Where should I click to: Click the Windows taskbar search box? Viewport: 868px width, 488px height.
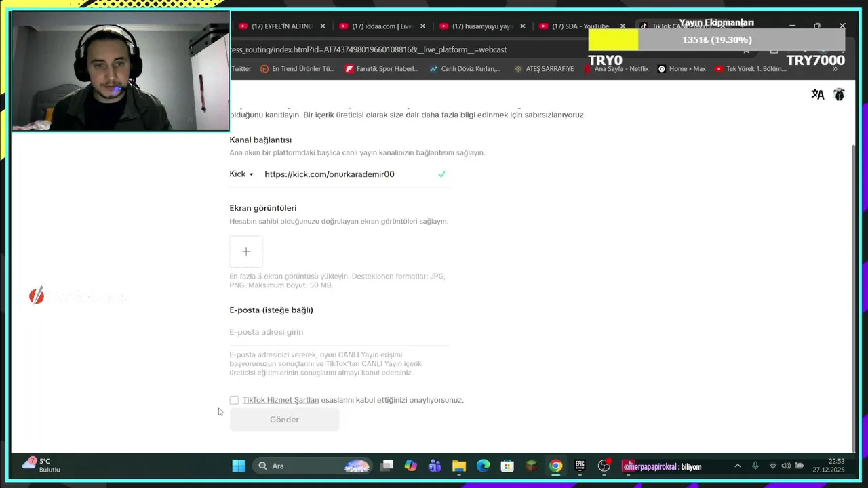[313, 466]
